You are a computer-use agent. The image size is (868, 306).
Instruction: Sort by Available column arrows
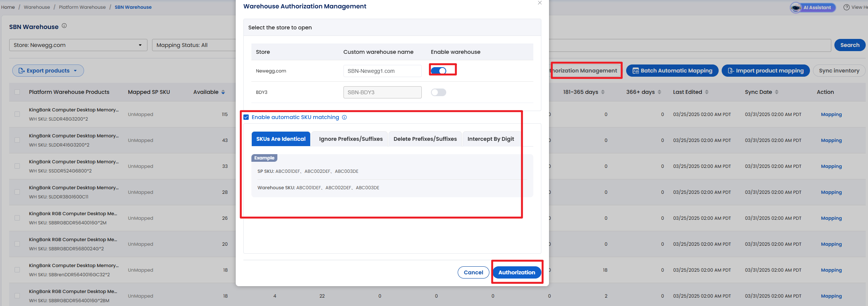[223, 92]
